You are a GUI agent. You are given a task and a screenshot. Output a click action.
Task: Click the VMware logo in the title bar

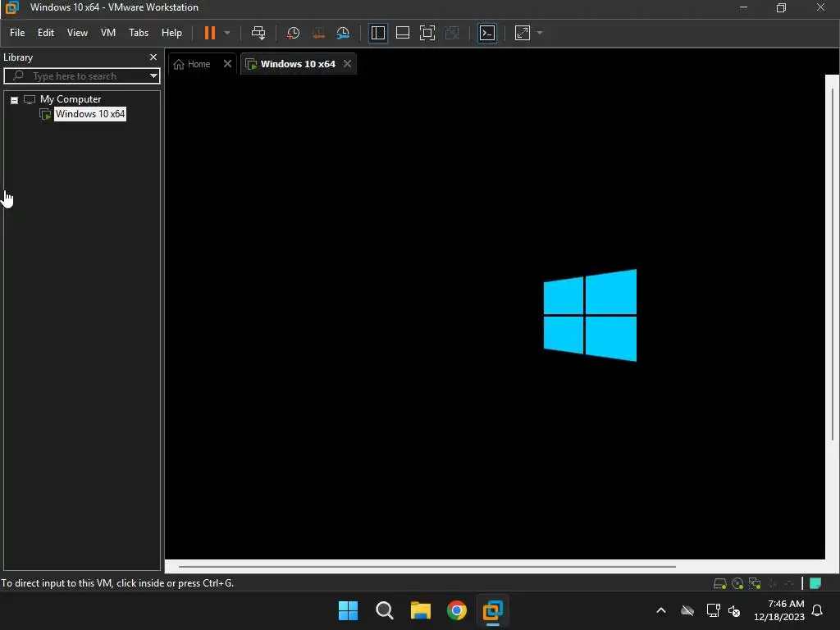[11, 7]
